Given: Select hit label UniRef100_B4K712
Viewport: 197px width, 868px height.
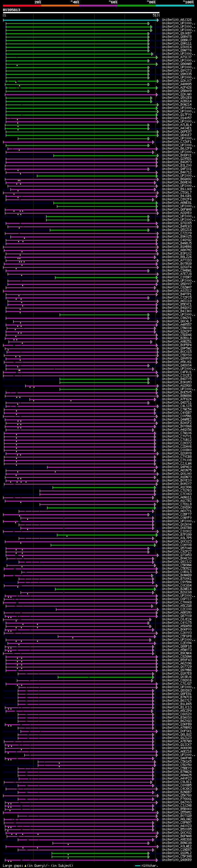Looking at the screenshot, I should tap(177, 172).
